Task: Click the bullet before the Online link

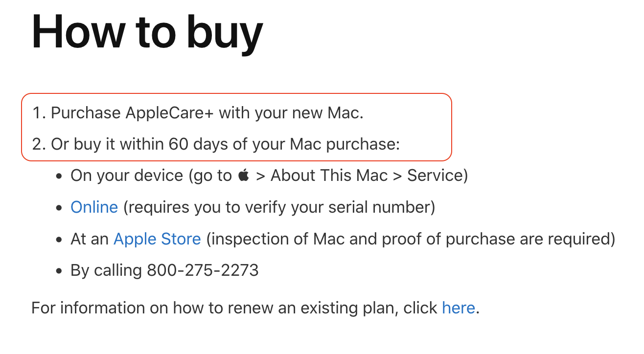Action: [59, 208]
